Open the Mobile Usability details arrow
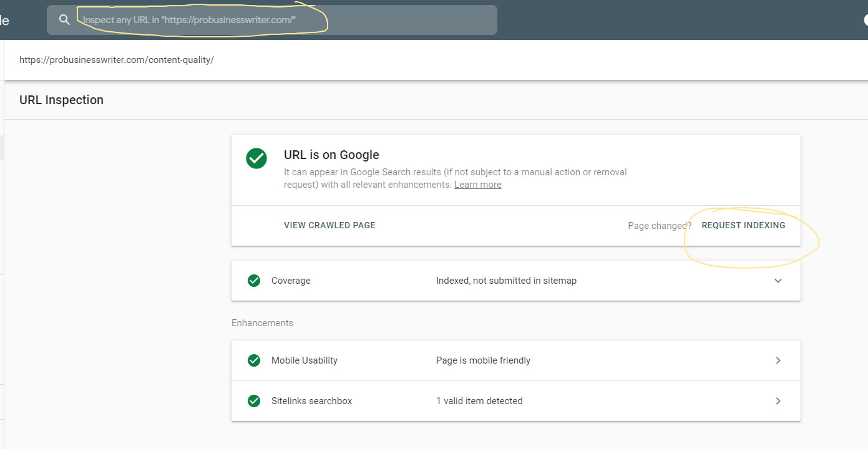The height and width of the screenshot is (449, 868). click(778, 360)
